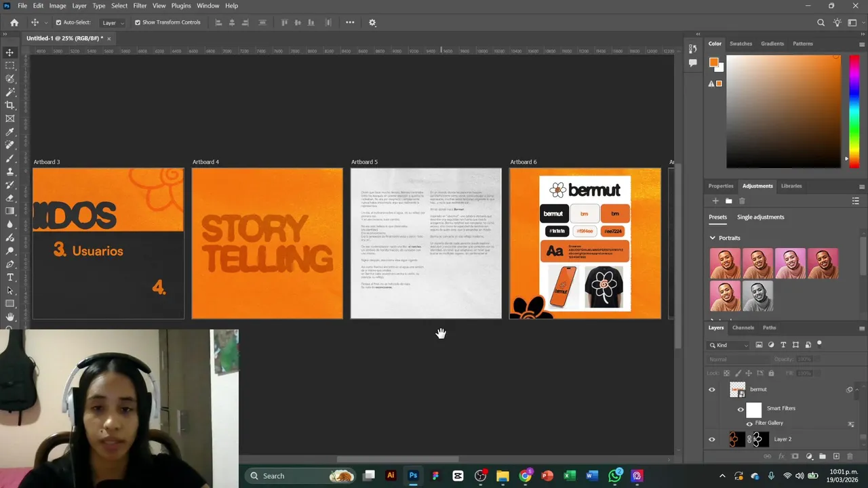This screenshot has height=488, width=868.
Task: Turn layer filtering on or off switch
Action: [819, 344]
